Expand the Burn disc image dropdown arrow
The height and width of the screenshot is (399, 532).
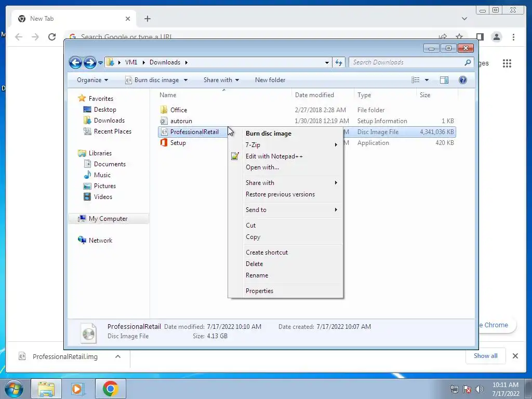pos(185,80)
